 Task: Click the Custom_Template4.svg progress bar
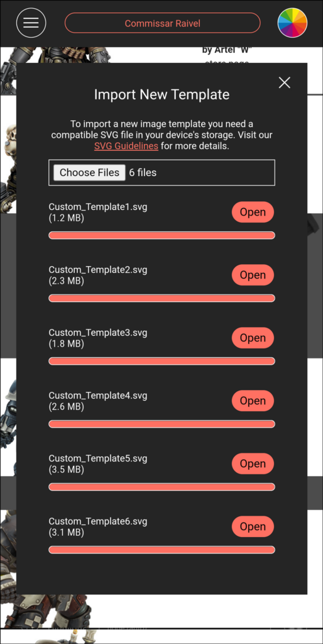click(161, 424)
